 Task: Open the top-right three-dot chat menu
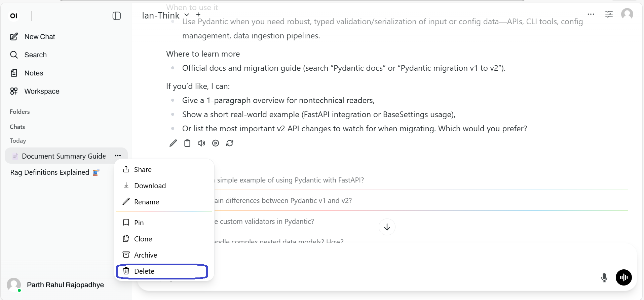tap(591, 14)
